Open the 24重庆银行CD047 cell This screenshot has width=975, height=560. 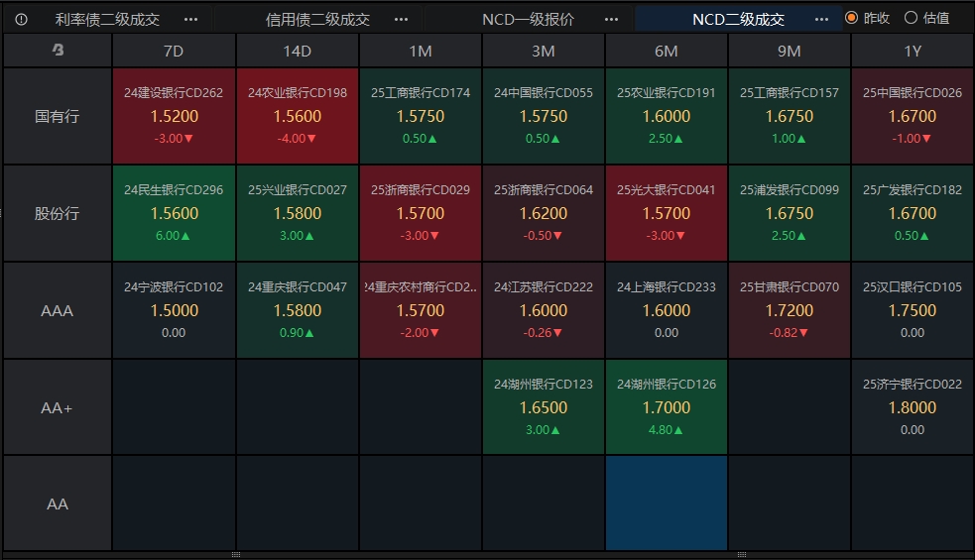coord(298,310)
